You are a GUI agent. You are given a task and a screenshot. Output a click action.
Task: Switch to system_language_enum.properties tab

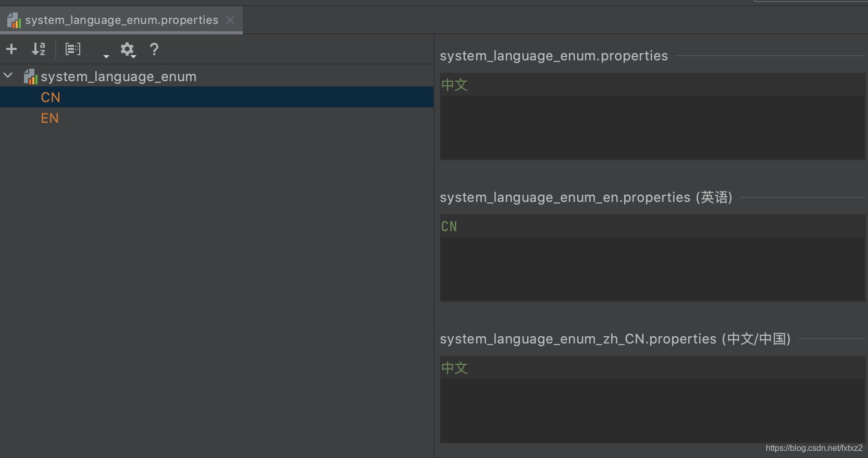(x=121, y=20)
